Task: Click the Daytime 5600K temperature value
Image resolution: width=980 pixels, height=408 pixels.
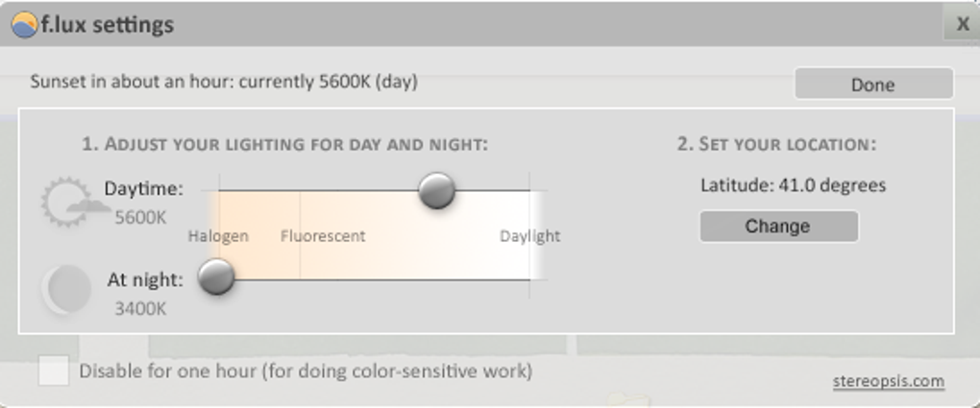Action: [x=141, y=218]
